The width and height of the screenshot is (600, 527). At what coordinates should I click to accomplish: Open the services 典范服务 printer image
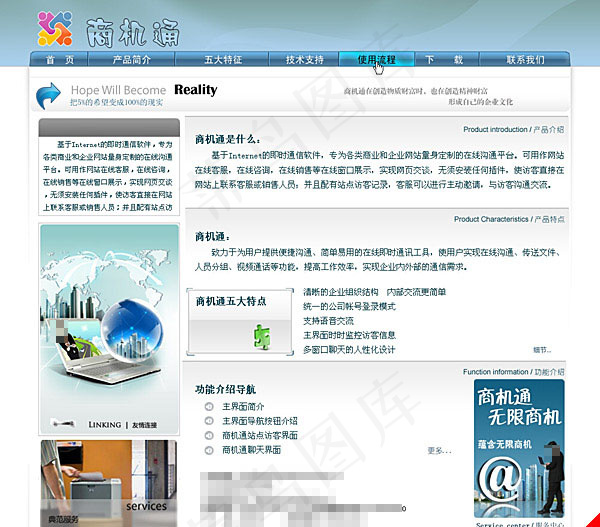[109, 483]
